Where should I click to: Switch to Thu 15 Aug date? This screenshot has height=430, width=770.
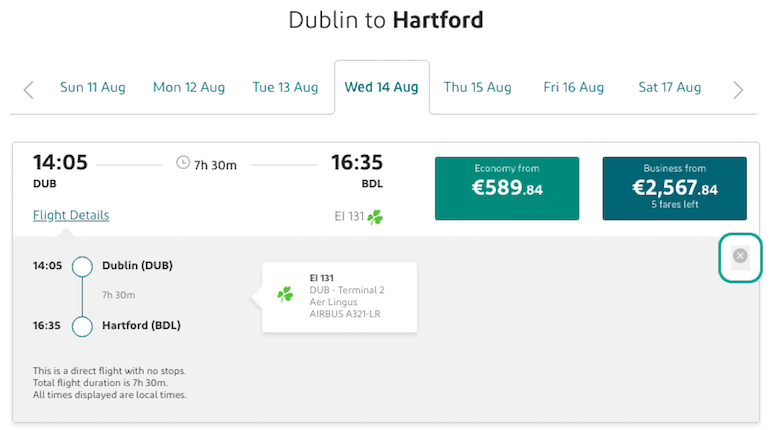pyautogui.click(x=478, y=87)
